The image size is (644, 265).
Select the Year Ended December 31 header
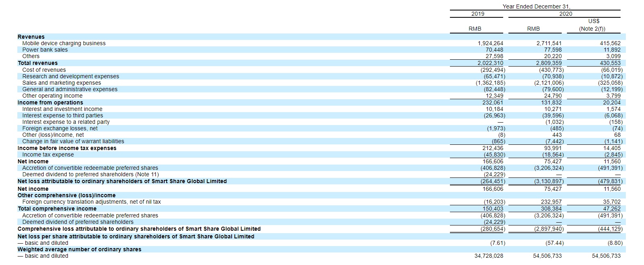click(536, 6)
